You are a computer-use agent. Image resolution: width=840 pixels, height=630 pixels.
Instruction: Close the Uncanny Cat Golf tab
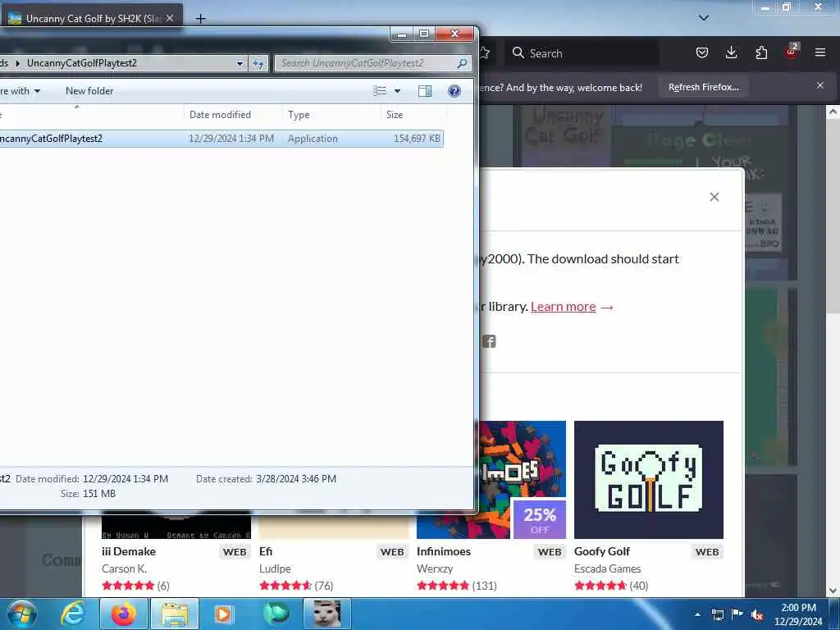(x=170, y=18)
